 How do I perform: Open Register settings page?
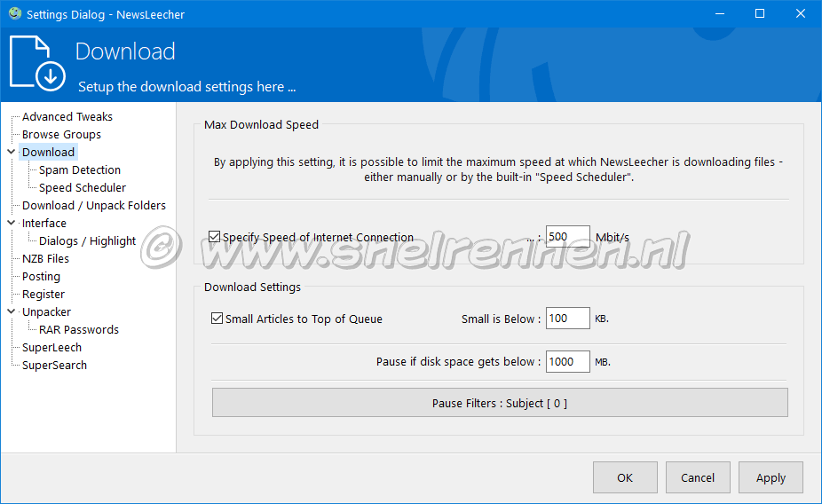[x=43, y=295]
